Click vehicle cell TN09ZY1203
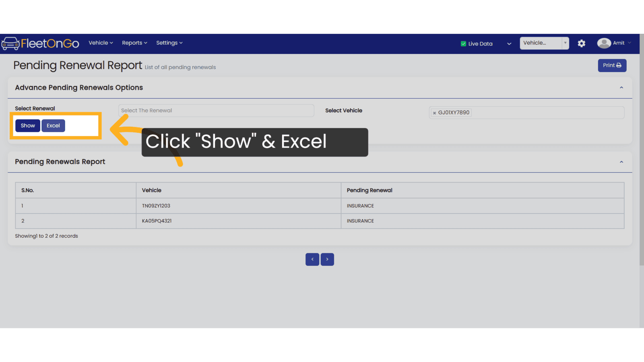 (x=239, y=206)
